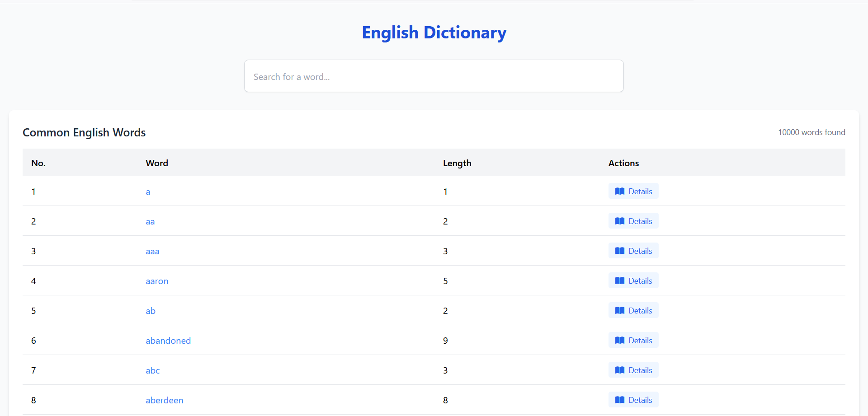Click the book icon in row 'aaron'
Image resolution: width=868 pixels, height=416 pixels.
[x=620, y=281]
